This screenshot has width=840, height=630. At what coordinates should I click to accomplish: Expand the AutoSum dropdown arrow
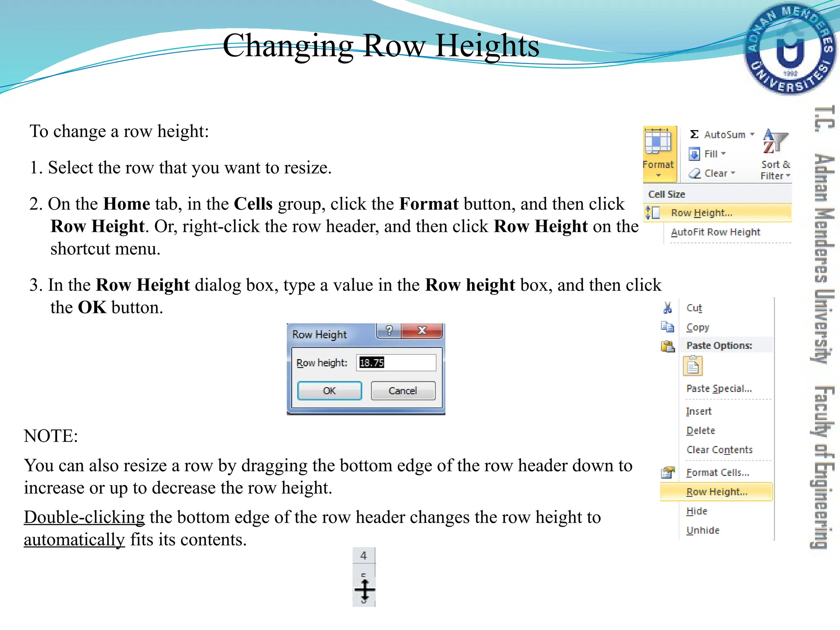752,134
